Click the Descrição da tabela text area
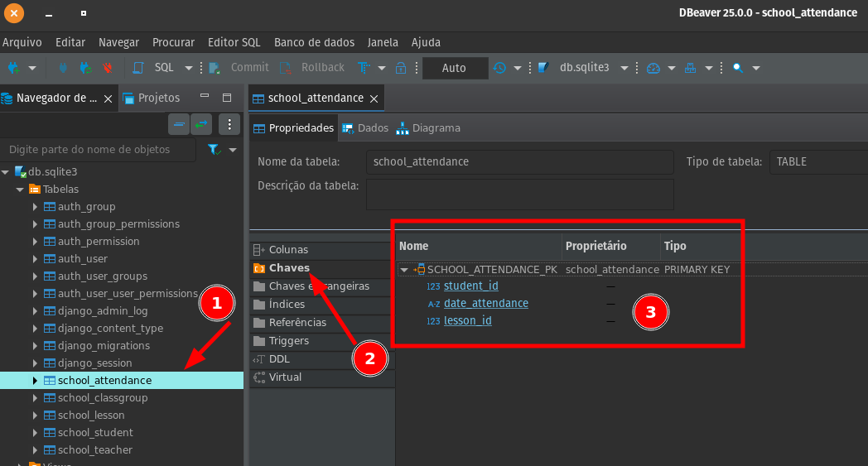868x466 pixels. coord(520,195)
